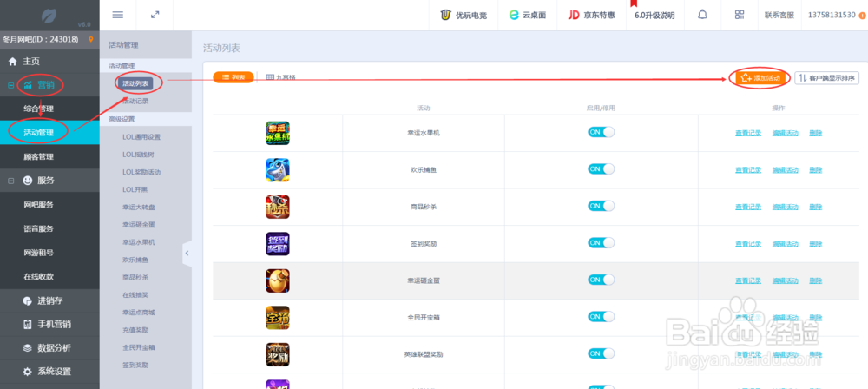Click 删除 for 商品秒杀
The image size is (868, 389).
point(815,207)
